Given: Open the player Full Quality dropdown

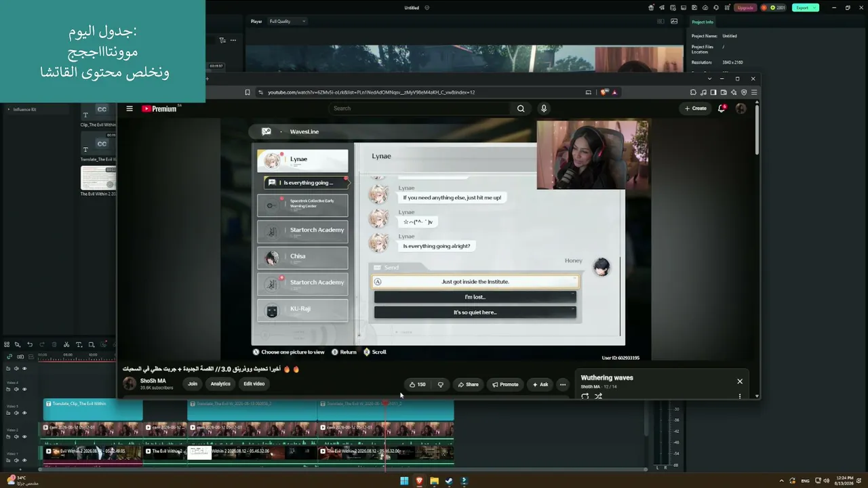Looking at the screenshot, I should tap(288, 21).
